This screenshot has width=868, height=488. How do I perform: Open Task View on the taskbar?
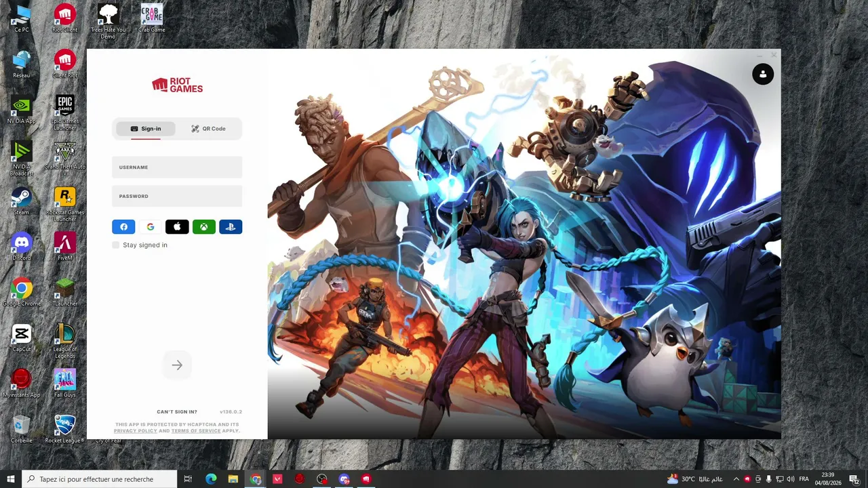click(189, 479)
